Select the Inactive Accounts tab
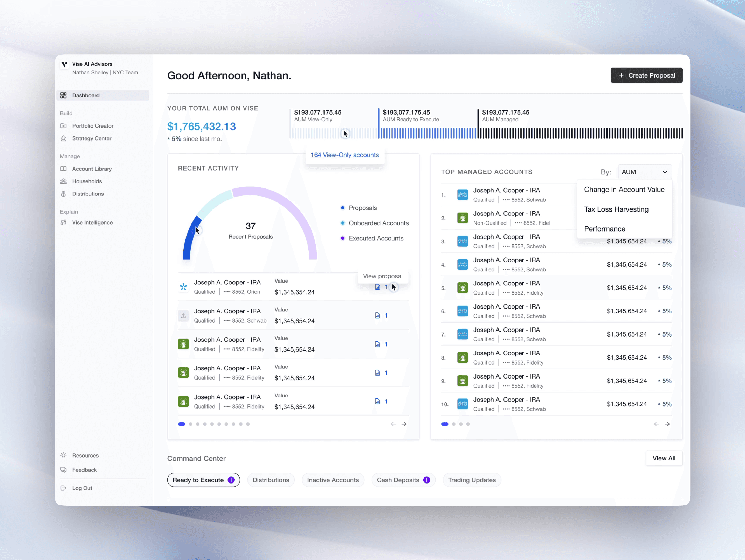745x560 pixels. 333,480
